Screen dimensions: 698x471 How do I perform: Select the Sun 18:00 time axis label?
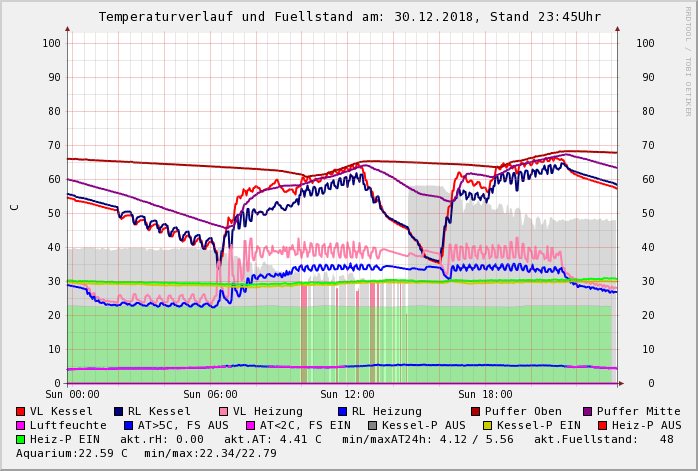coord(485,394)
